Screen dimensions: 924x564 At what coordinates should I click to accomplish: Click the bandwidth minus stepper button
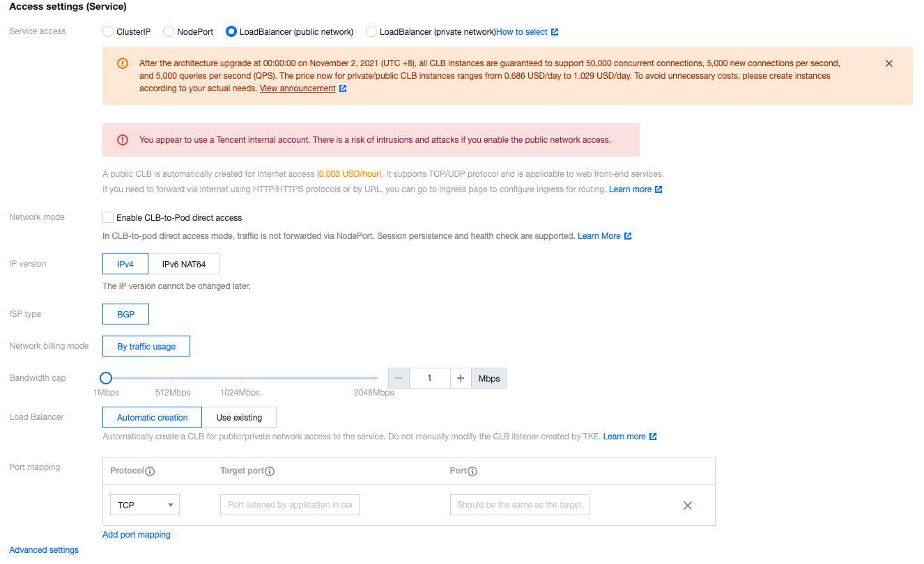tap(399, 378)
